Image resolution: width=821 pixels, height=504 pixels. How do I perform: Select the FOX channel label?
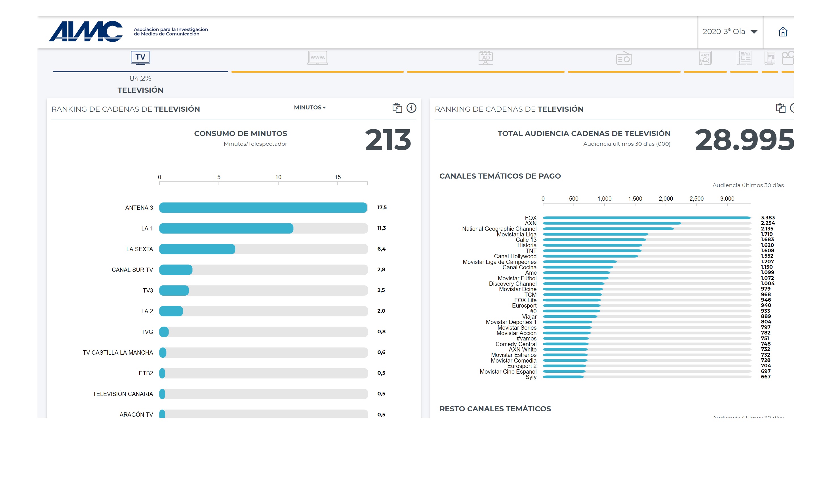pyautogui.click(x=531, y=218)
